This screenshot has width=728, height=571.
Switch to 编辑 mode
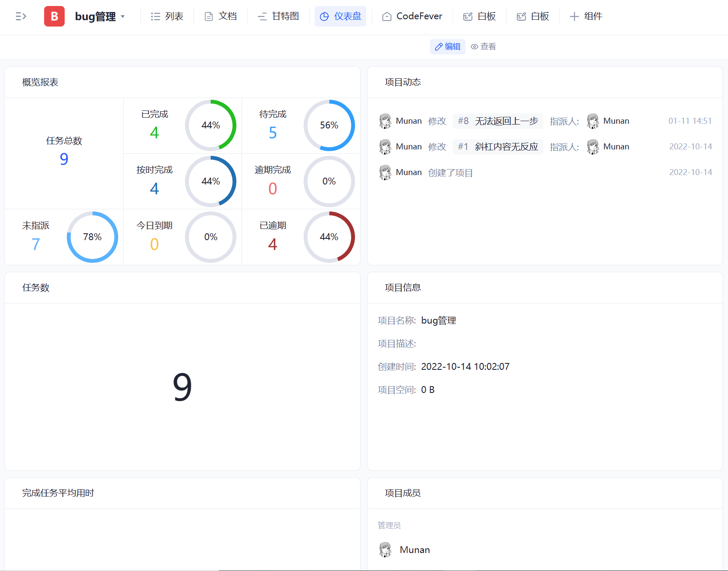[x=448, y=47]
